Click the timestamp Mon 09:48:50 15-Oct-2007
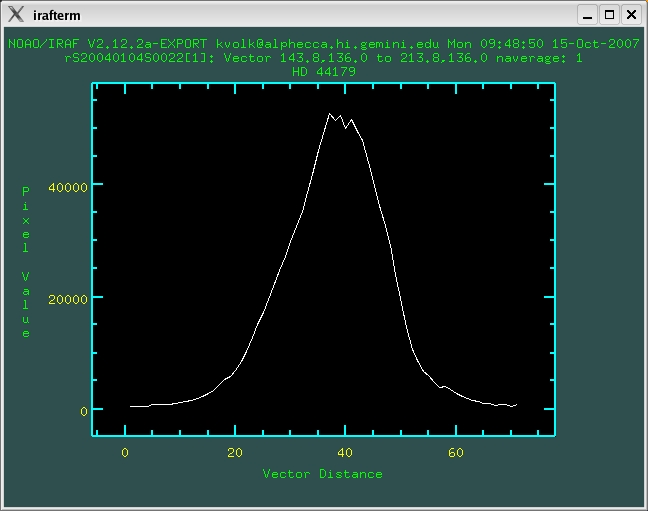 (x=543, y=44)
